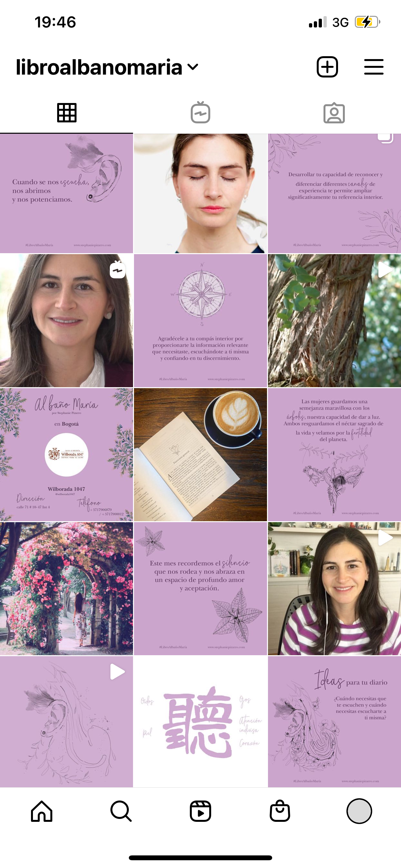401x868 pixels.
Task: Open the Wilborada 1047 Bogotá post
Action: (67, 455)
